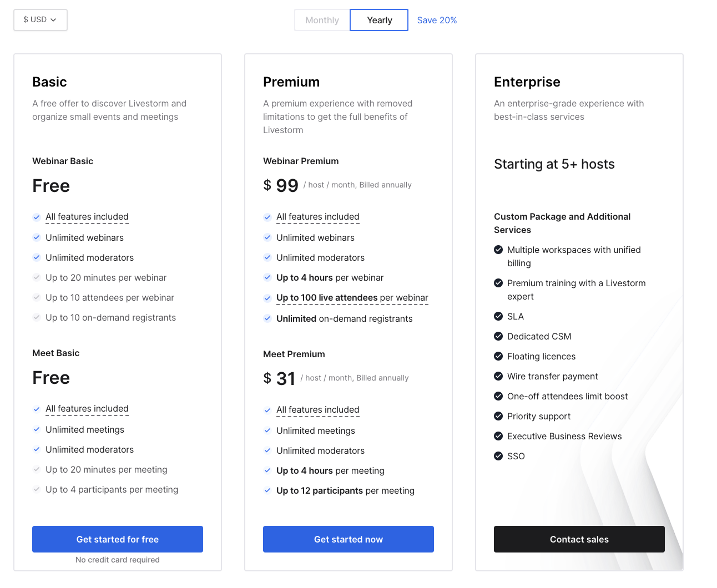717x588 pixels.
Task: Click All features included under Webinar Basic
Action: [x=87, y=217]
